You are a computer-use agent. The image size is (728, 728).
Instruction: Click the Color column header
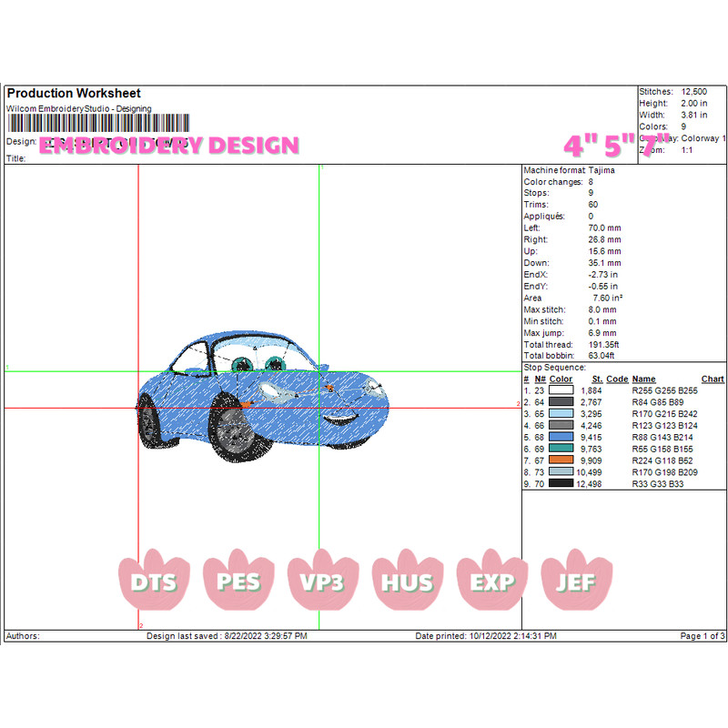pyautogui.click(x=561, y=379)
